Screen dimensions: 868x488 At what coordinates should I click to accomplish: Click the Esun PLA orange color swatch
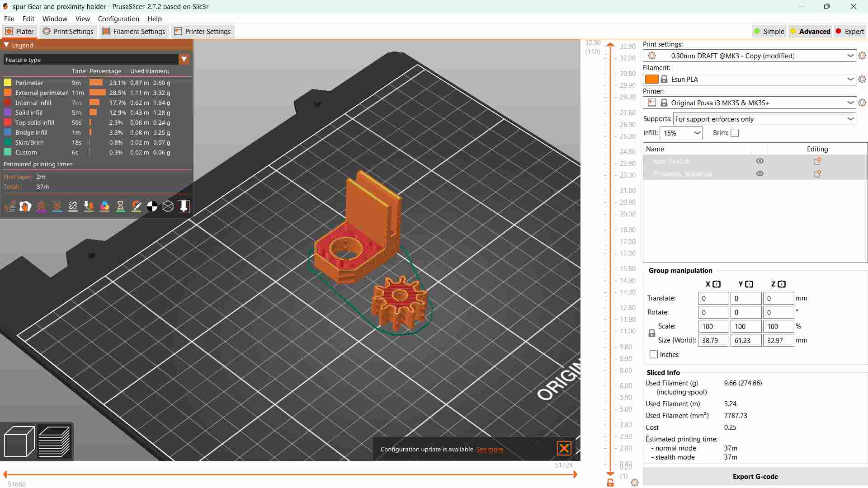[x=651, y=79]
